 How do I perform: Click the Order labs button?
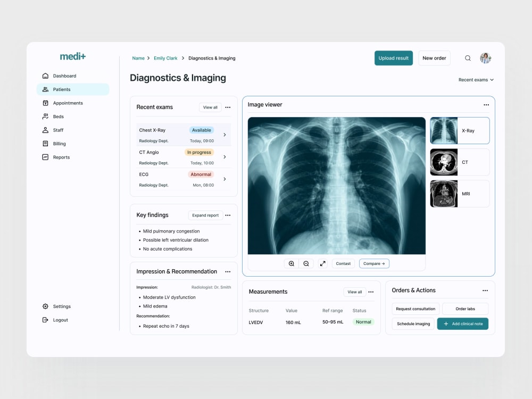465,309
